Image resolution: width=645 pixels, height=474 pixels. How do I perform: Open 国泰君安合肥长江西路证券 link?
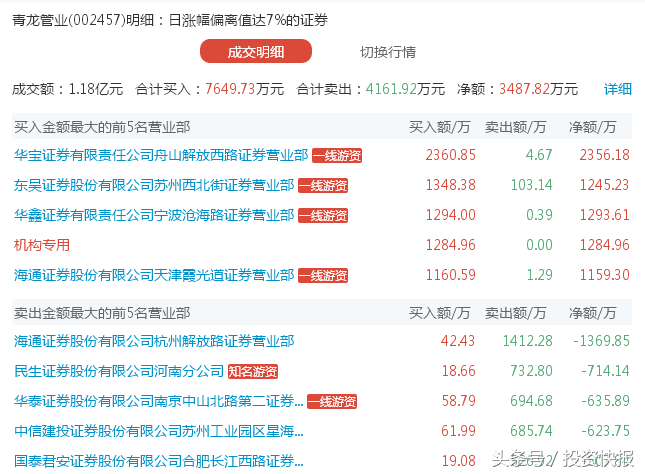159,461
